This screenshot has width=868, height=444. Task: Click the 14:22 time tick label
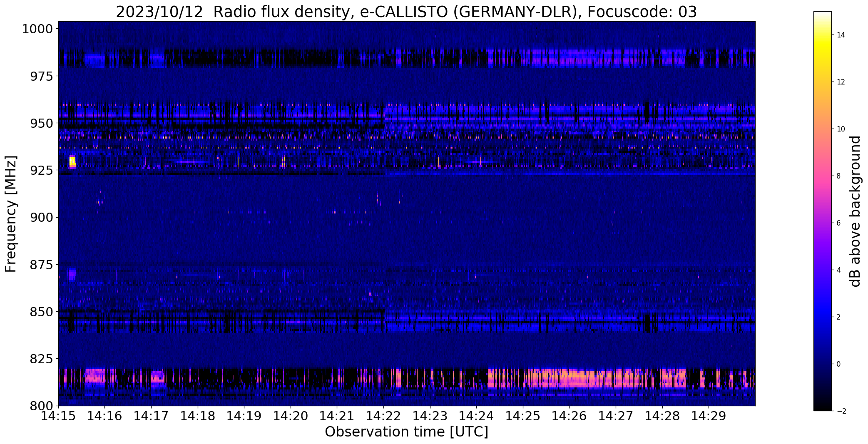click(x=384, y=416)
